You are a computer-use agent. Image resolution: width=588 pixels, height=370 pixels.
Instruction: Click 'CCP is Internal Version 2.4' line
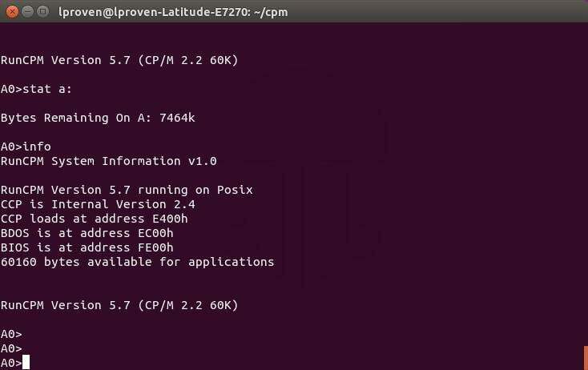click(98, 204)
